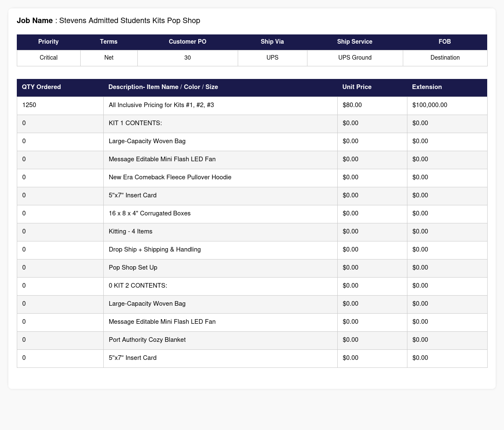
Task: Select the 16 x 8 x 4" Corrugated Boxes row
Action: [252, 213]
